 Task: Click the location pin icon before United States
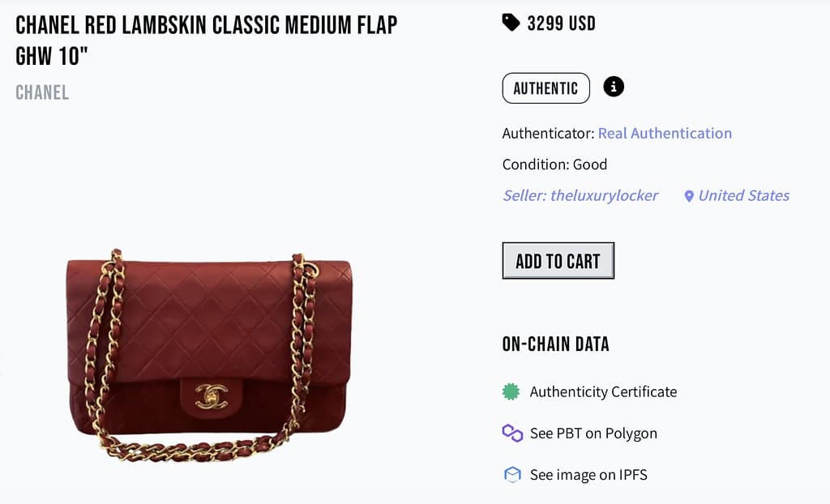(x=690, y=195)
